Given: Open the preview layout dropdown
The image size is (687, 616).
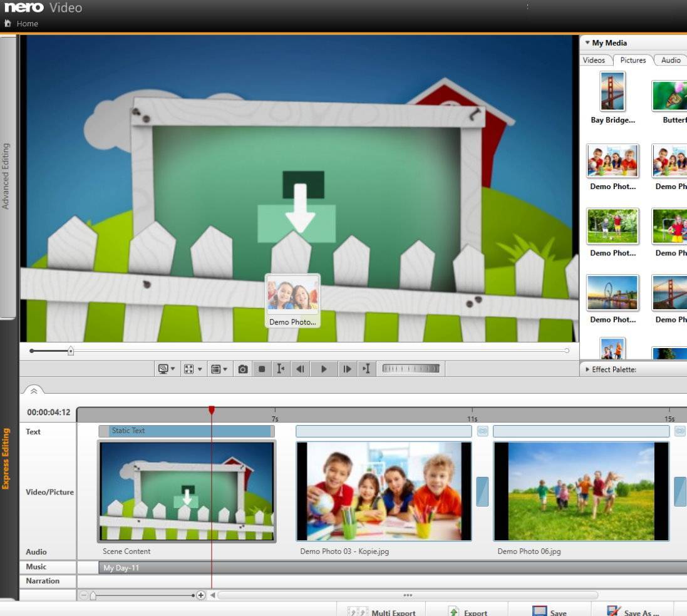Looking at the screenshot, I should (219, 369).
